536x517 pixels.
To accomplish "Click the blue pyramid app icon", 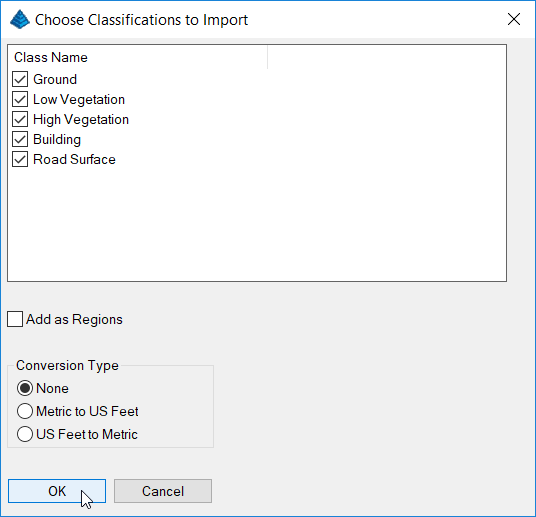I will coord(20,19).
